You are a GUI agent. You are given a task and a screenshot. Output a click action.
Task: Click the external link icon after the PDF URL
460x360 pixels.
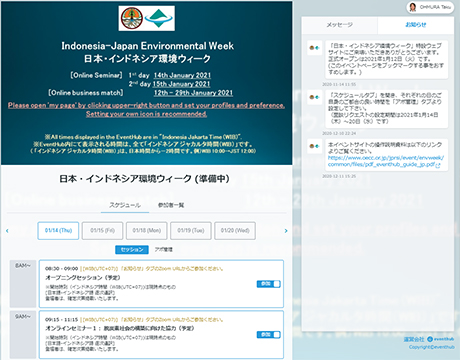438,165
